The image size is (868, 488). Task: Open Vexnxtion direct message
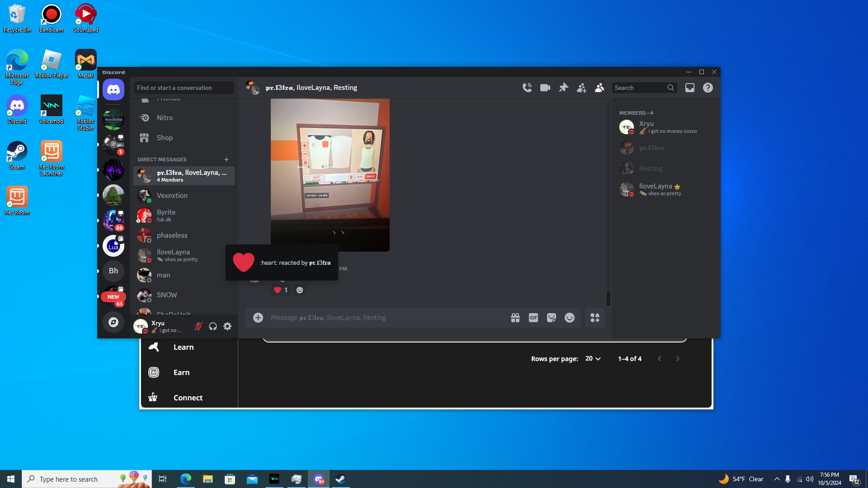tap(172, 195)
